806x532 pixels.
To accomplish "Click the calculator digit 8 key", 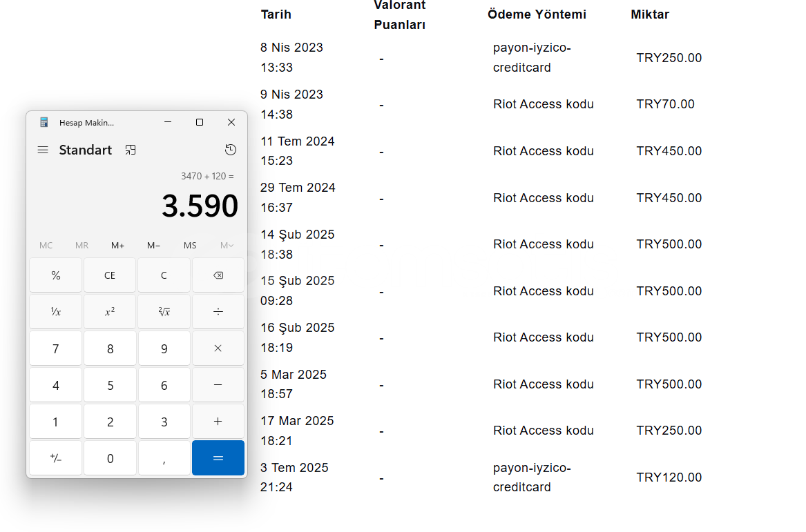I will (110, 348).
